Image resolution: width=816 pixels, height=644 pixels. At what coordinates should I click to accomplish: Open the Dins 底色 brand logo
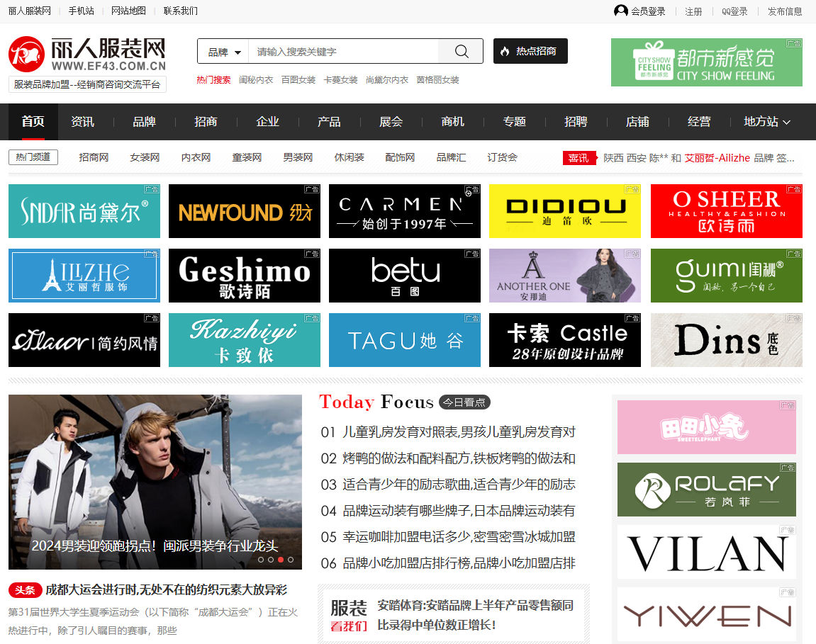[726, 340]
